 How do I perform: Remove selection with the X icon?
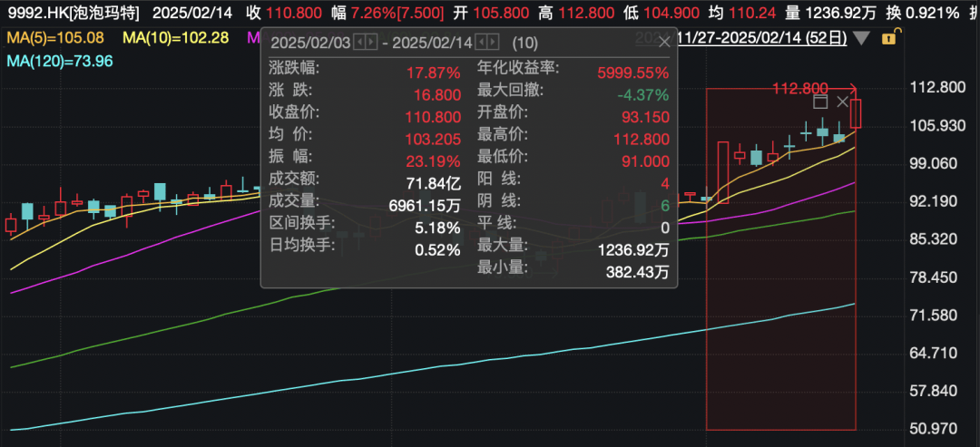845,102
